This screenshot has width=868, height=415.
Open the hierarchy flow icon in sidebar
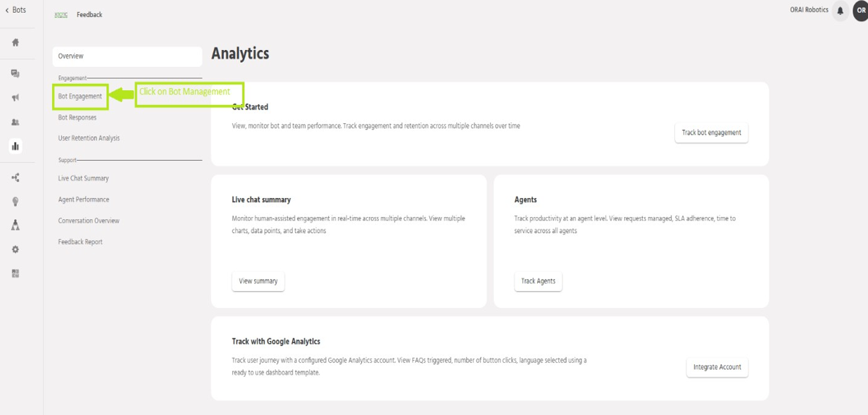pos(15,225)
